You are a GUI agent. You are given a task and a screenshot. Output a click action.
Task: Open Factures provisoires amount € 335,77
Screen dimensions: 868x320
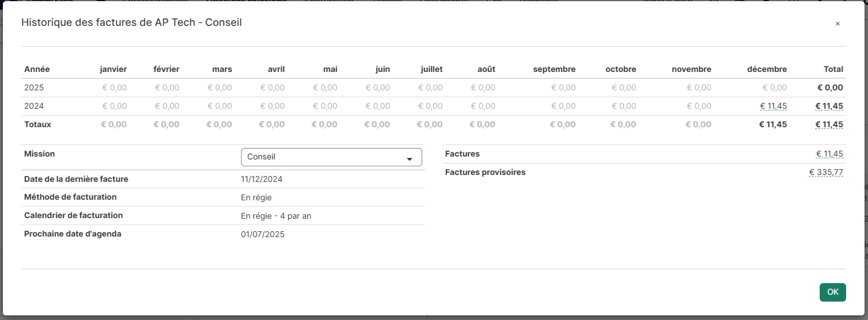(826, 172)
